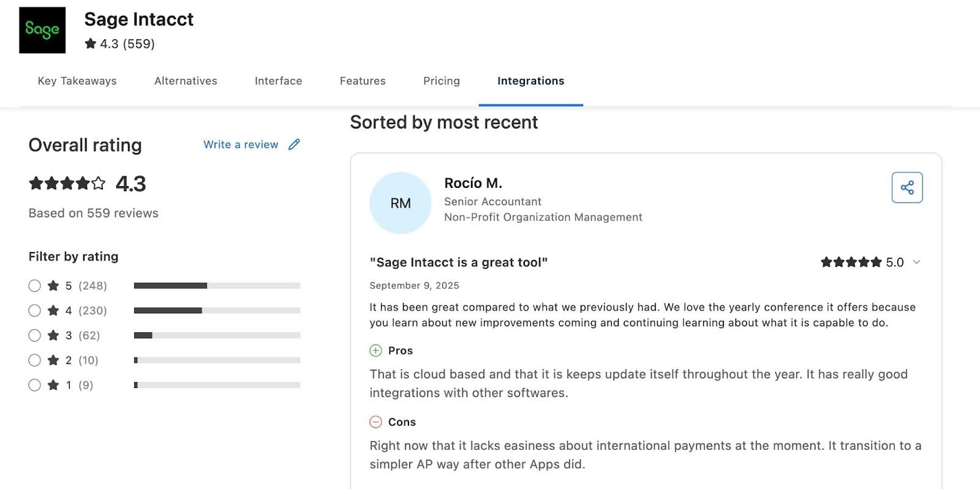Select the 5 star rating filter radio
Screen dimensions: 980x489
click(x=34, y=286)
